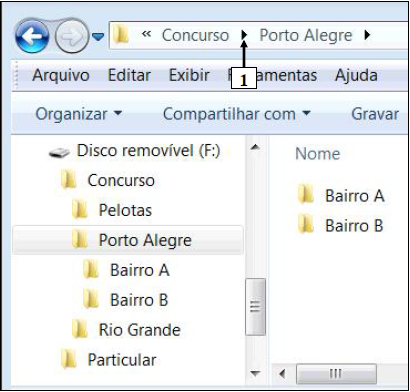This screenshot has width=410, height=392.
Task: Select the Rio Grande folder in tree
Action: coord(140,330)
